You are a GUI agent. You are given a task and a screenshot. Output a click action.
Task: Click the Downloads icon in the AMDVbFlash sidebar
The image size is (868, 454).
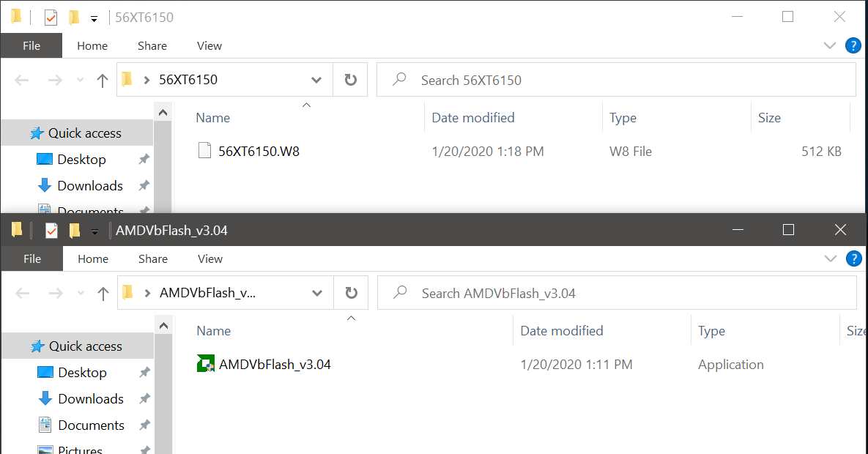coord(45,398)
